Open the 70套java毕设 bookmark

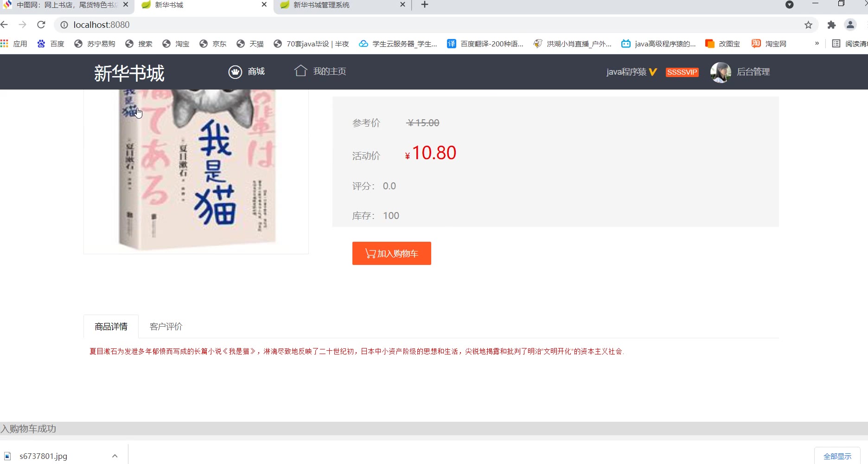(311, 44)
